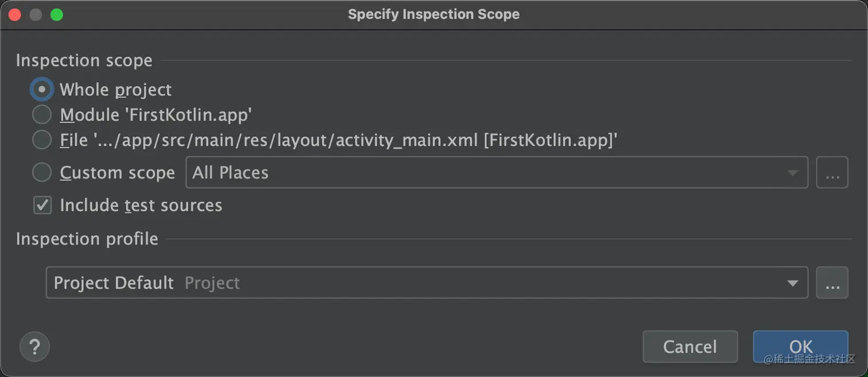Pick the Custom scope radio button
The height and width of the screenshot is (377, 868).
click(42, 172)
